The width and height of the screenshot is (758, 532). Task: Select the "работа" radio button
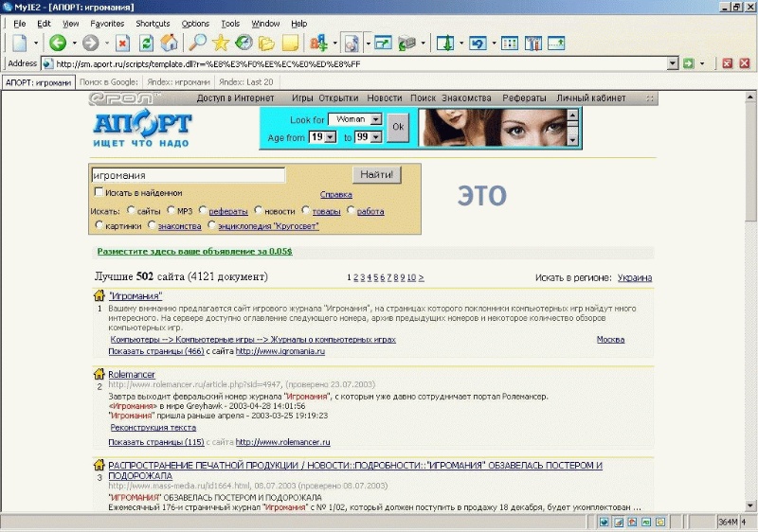(x=351, y=210)
